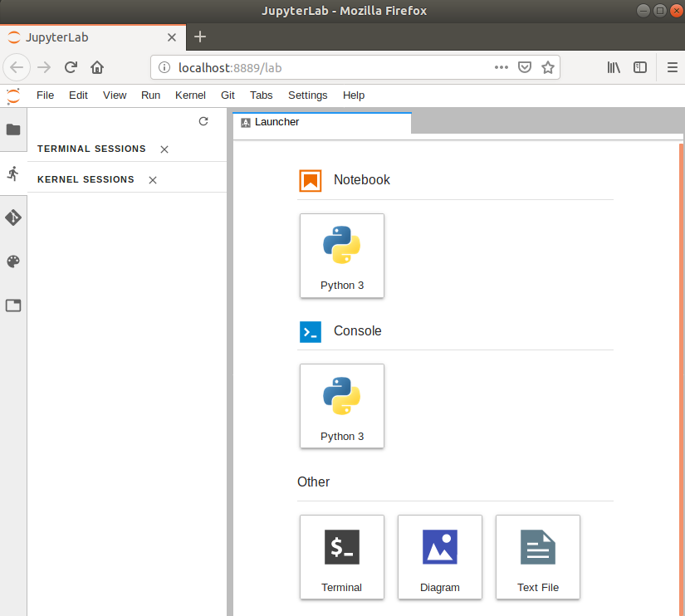
Task: Click the Console section heading
Action: tap(357, 330)
